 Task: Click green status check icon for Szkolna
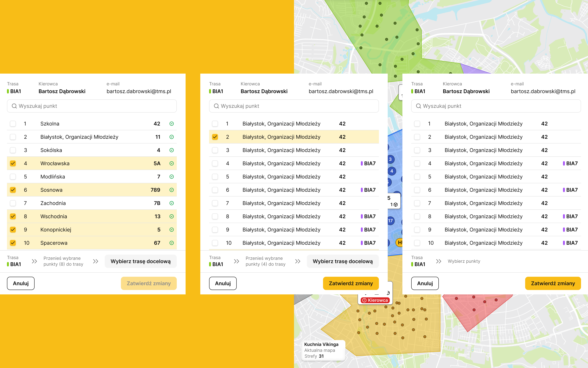click(x=172, y=124)
